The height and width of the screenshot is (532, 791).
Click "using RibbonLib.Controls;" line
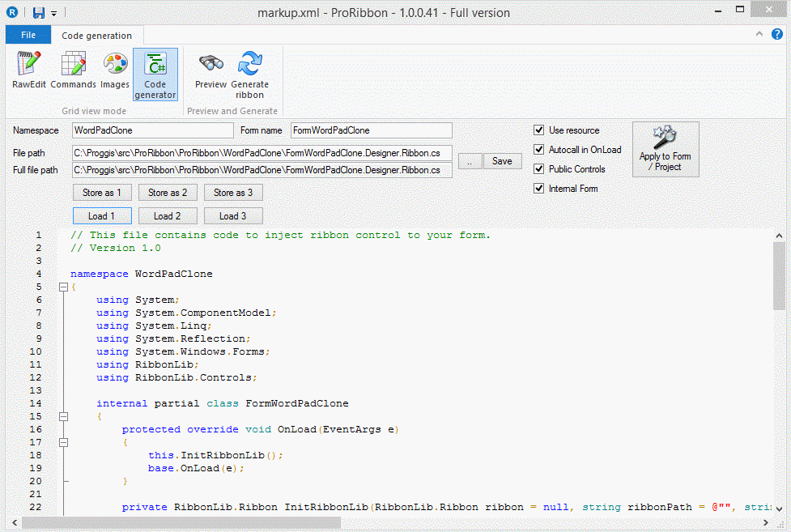click(x=176, y=377)
